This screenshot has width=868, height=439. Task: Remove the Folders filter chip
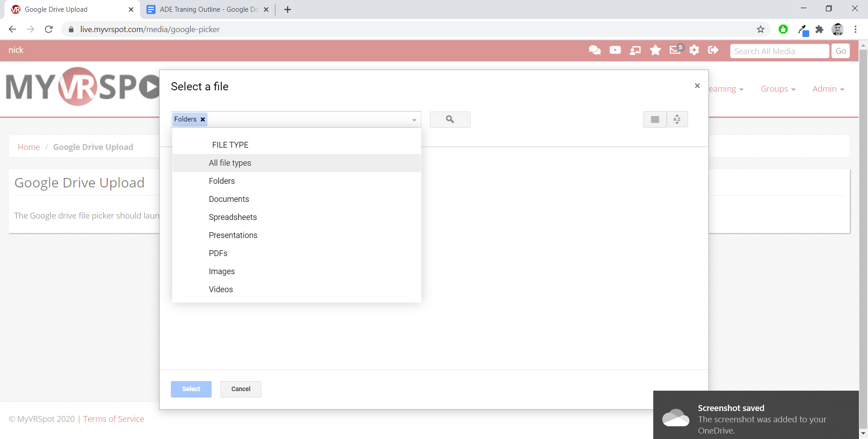click(203, 119)
